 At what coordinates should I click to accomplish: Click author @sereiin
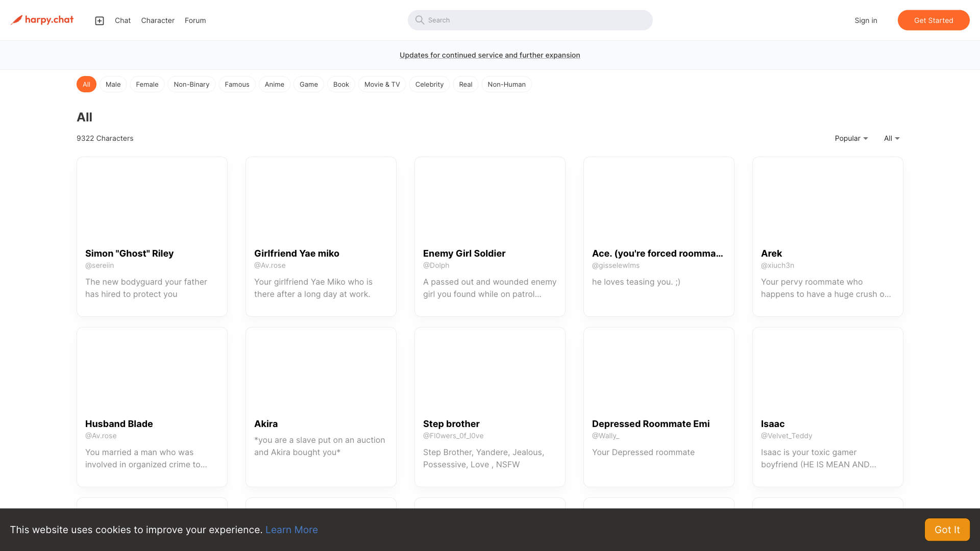(100, 265)
